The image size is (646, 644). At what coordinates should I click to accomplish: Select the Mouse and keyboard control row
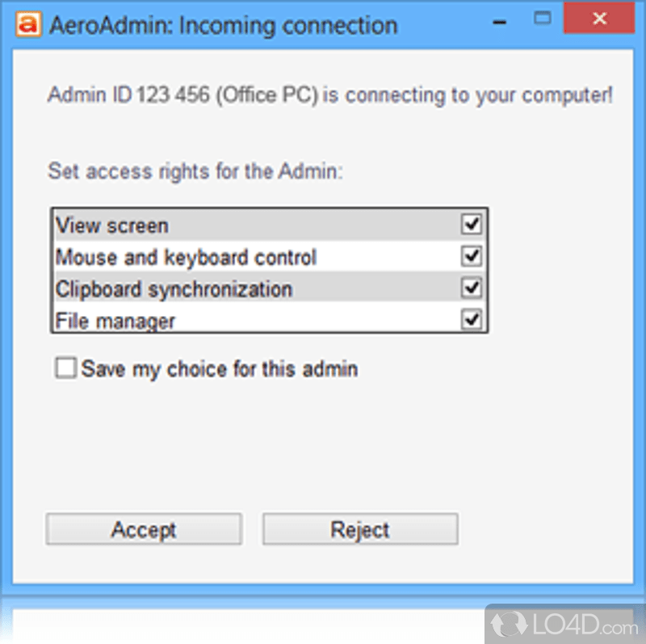click(202, 256)
